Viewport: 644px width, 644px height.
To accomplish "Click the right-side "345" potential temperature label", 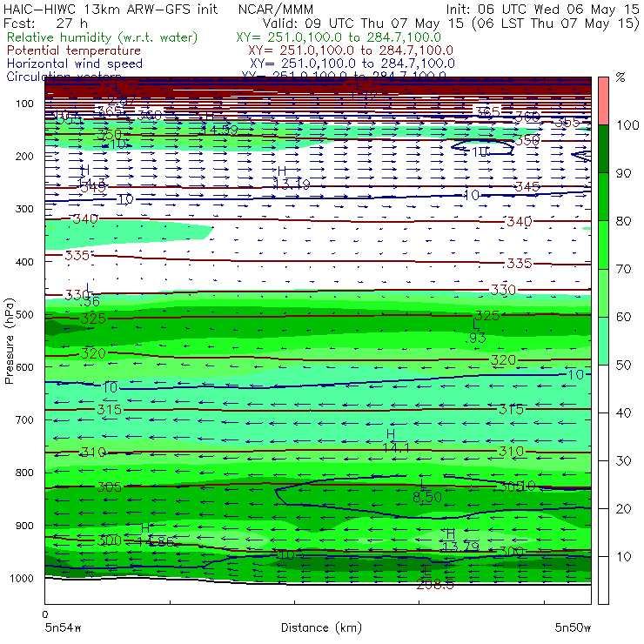I will click(527, 187).
